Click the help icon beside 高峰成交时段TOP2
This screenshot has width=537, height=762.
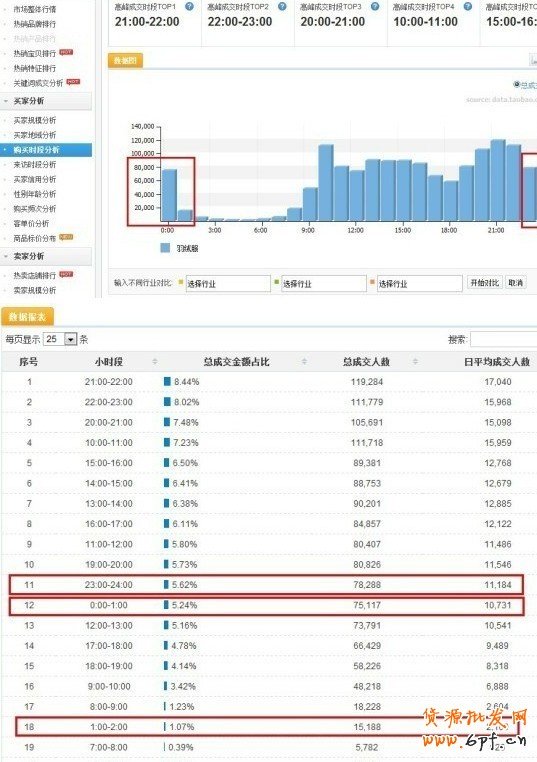coord(282,6)
